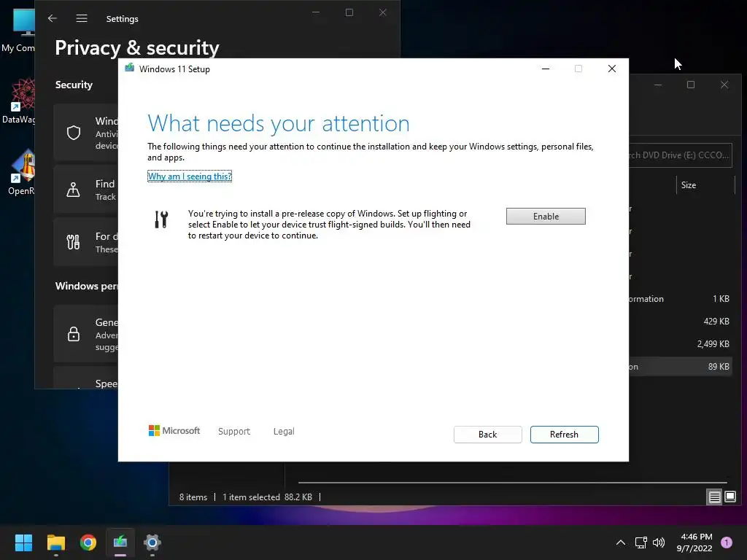Open Settings gear on the taskbar

(152, 542)
